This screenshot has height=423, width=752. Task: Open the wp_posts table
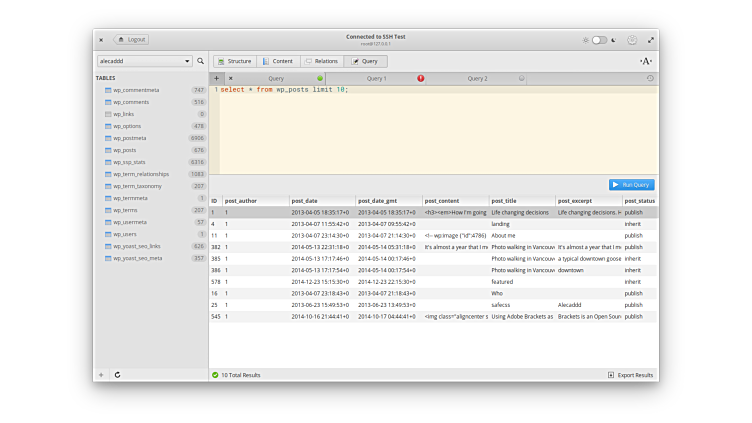(x=124, y=150)
